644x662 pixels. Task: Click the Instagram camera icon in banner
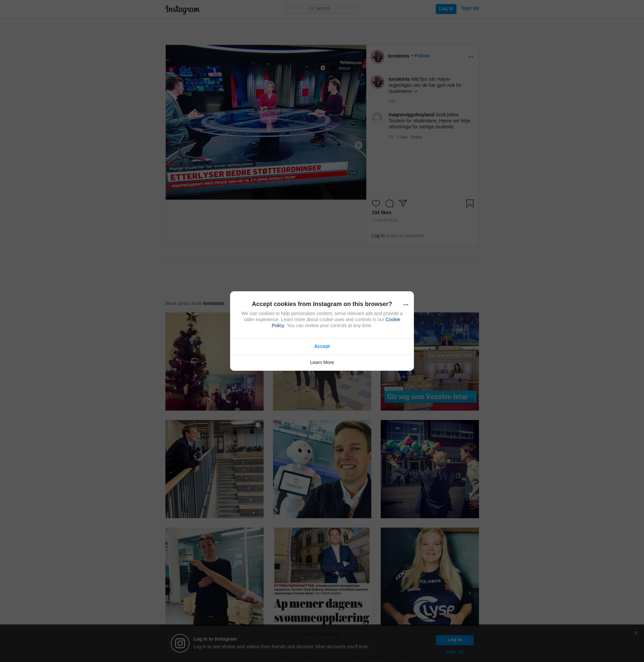(180, 643)
